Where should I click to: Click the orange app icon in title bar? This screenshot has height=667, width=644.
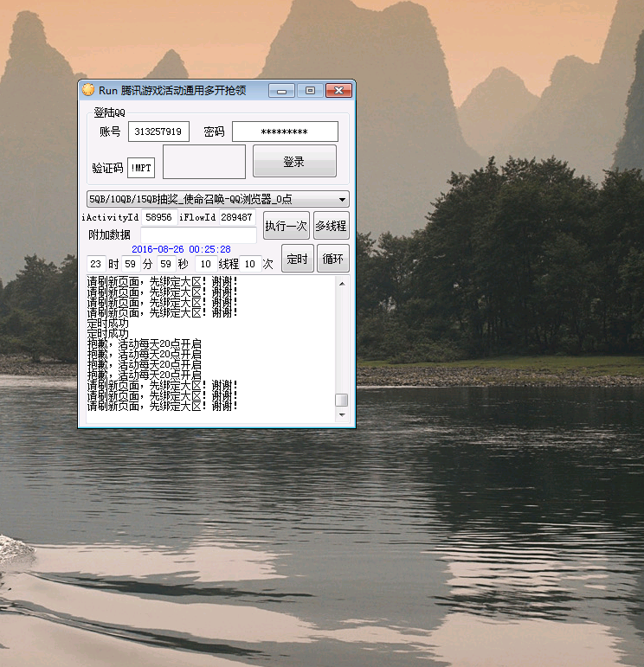(x=88, y=90)
